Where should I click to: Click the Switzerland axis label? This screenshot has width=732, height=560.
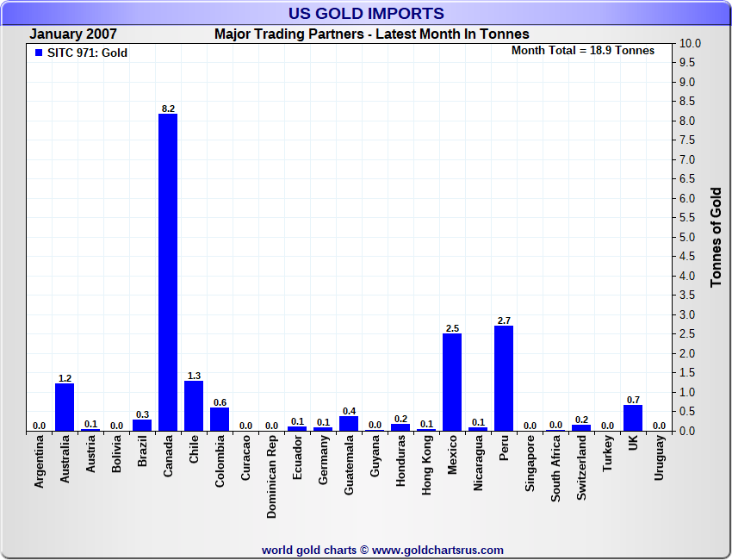coord(581,468)
